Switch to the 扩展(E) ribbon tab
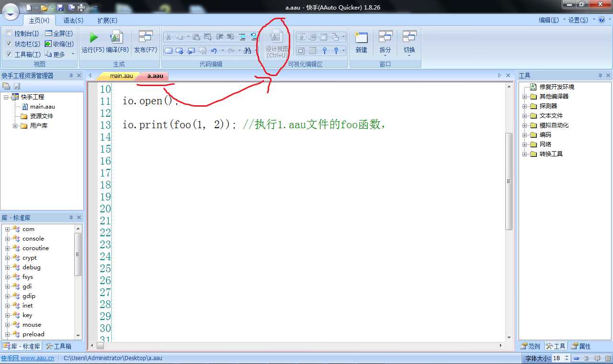 coord(107,20)
